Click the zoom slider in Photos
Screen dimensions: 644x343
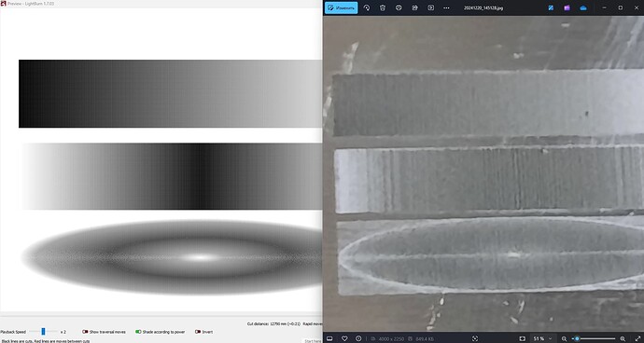tap(593, 338)
